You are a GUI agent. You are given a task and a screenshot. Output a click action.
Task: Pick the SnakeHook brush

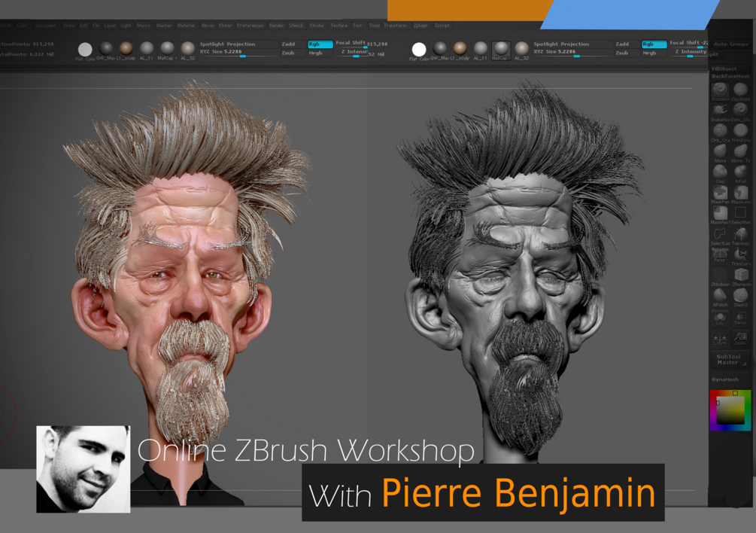tap(720, 111)
